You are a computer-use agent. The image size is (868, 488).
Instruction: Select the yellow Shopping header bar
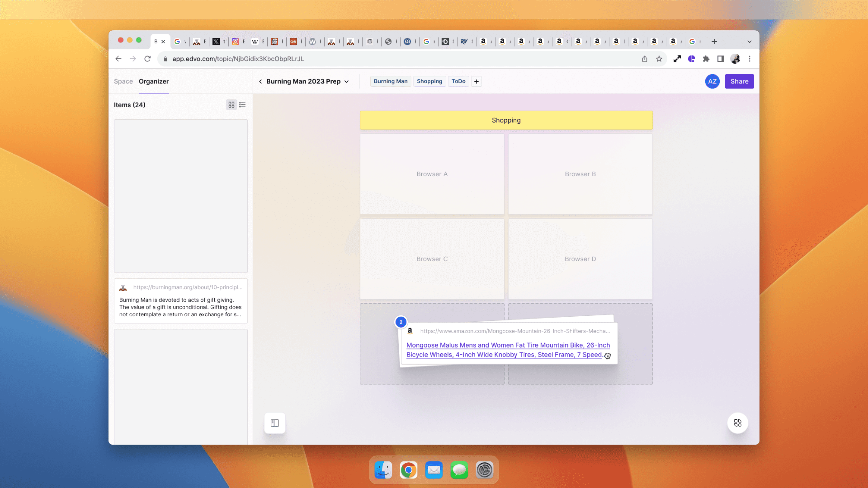pos(506,120)
